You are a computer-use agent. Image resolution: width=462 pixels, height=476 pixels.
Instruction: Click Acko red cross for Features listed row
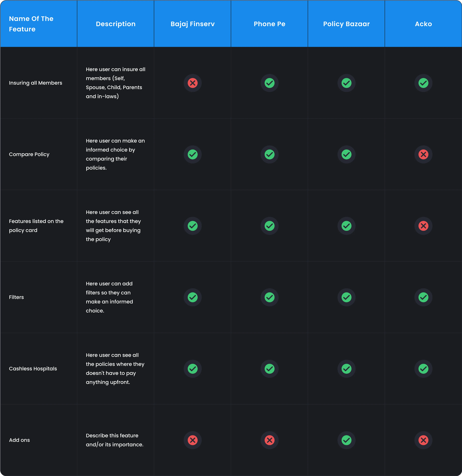point(423,226)
